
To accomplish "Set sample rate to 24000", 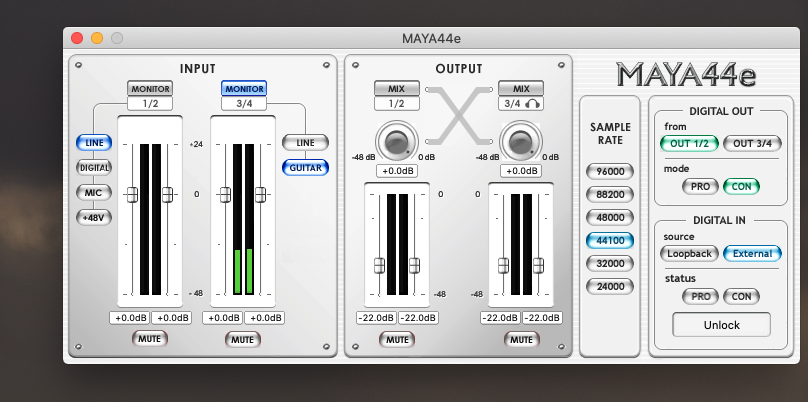I will tap(610, 287).
